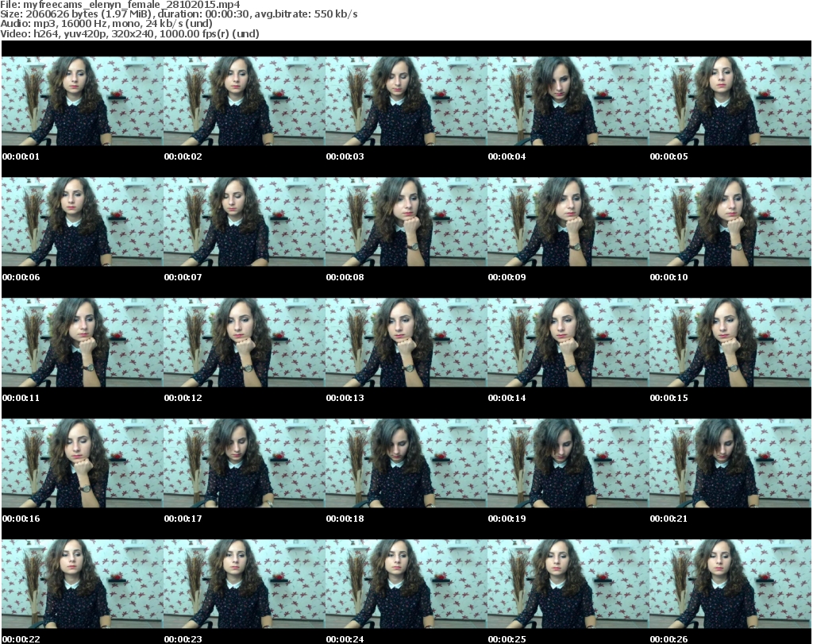Select the frame at 00:00:26

pyautogui.click(x=730, y=584)
